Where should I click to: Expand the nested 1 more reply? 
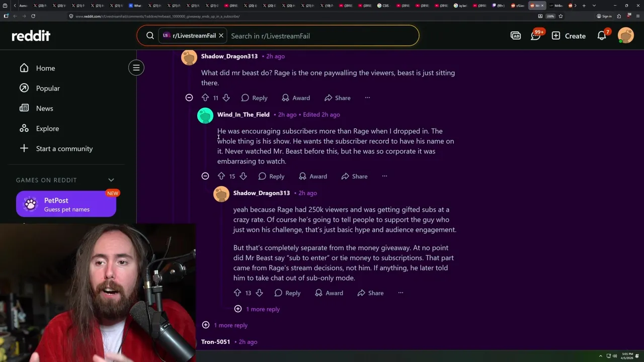(257, 309)
